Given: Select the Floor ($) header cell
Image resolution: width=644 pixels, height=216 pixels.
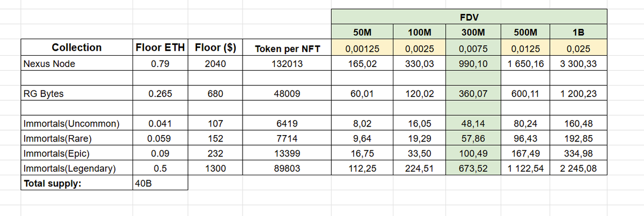Looking at the screenshot, I should [215, 48].
